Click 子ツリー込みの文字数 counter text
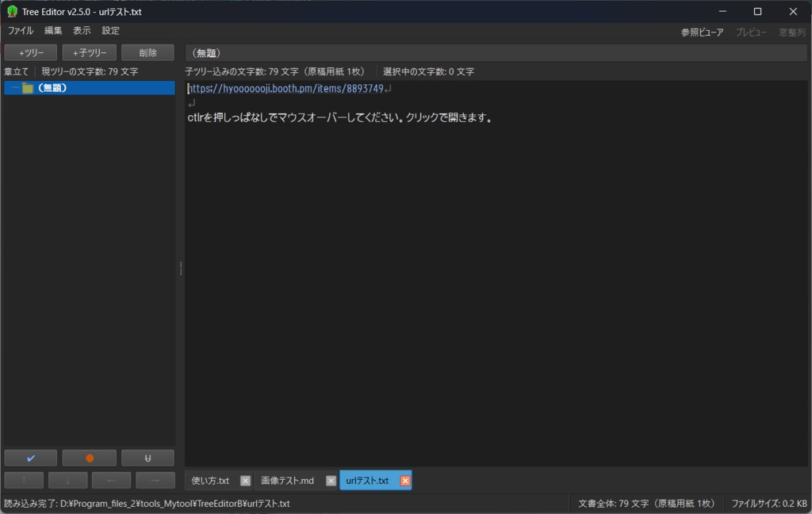This screenshot has height=514, width=812. [x=276, y=71]
